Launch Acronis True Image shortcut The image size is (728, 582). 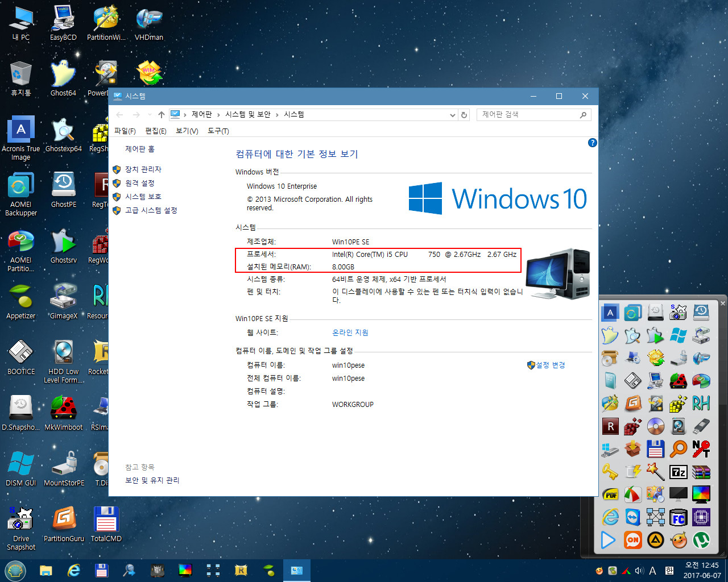21,139
